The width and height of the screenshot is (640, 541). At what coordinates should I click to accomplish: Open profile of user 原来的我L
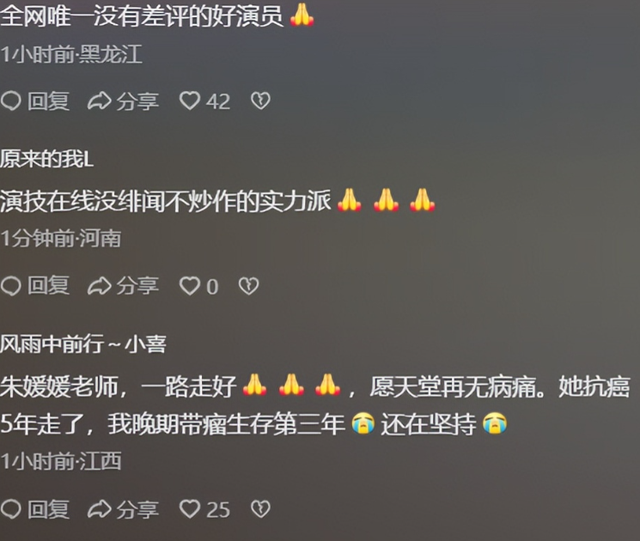(47, 159)
